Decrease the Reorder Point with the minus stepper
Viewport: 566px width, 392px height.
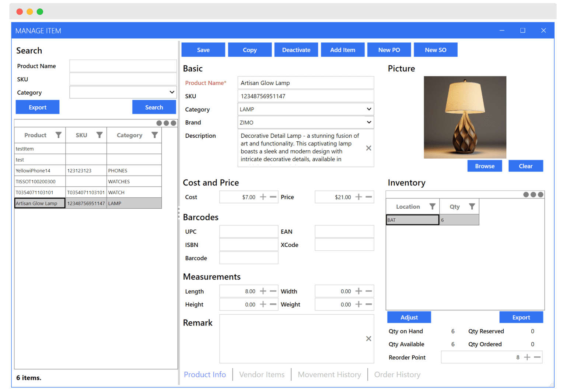point(538,357)
